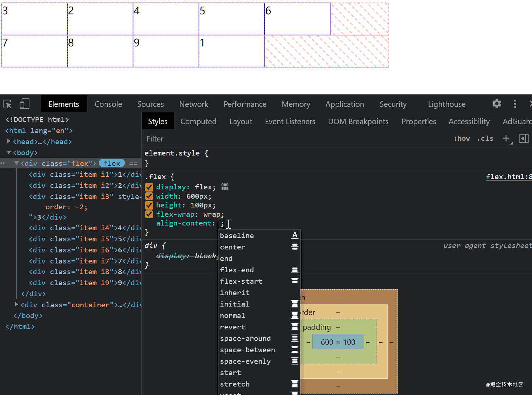Open the Security tab
Viewport: 532px width, 395px height.
click(x=393, y=104)
